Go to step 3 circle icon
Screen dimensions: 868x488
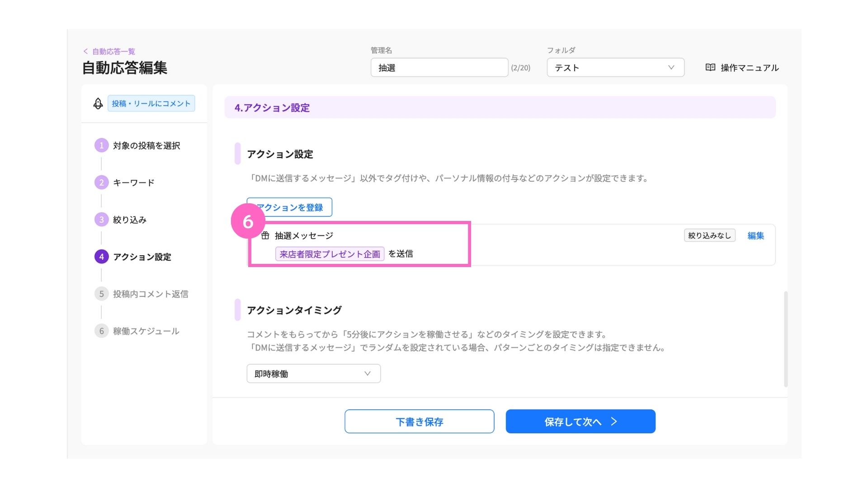(x=101, y=220)
